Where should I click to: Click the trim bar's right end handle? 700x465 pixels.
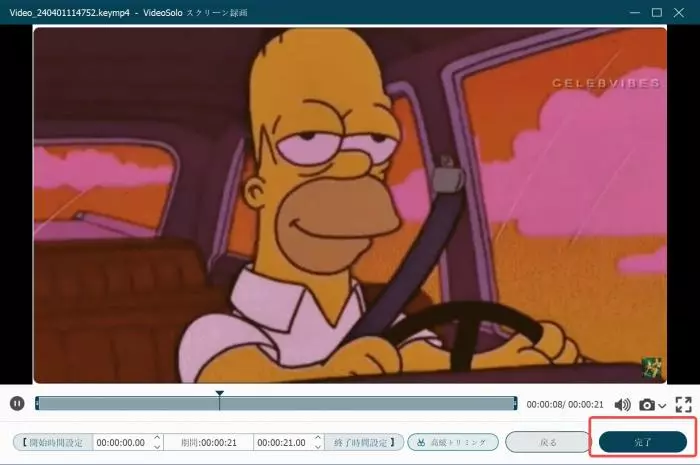pyautogui.click(x=515, y=403)
